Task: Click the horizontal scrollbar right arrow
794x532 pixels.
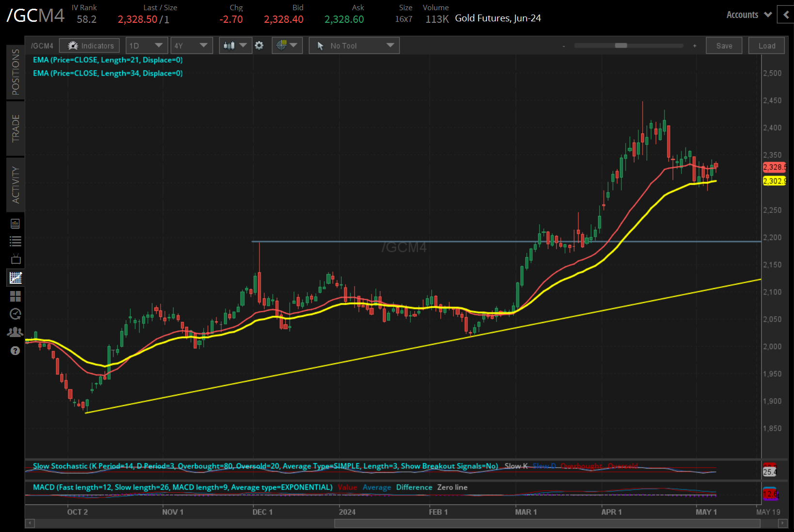Action: [782, 523]
